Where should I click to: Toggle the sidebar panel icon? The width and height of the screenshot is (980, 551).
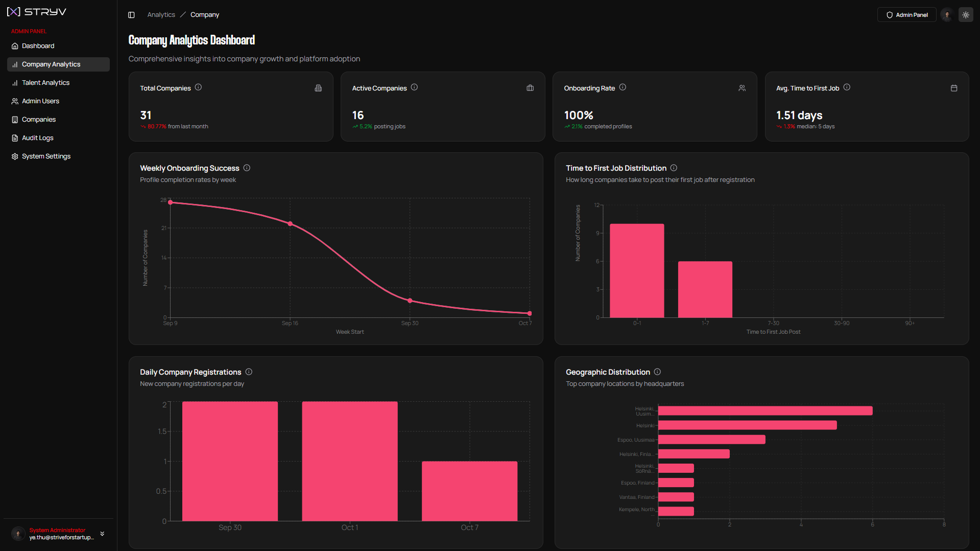(131, 15)
